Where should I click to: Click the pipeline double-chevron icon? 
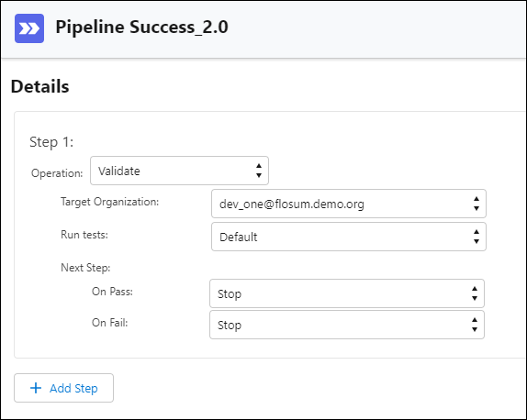tap(29, 28)
